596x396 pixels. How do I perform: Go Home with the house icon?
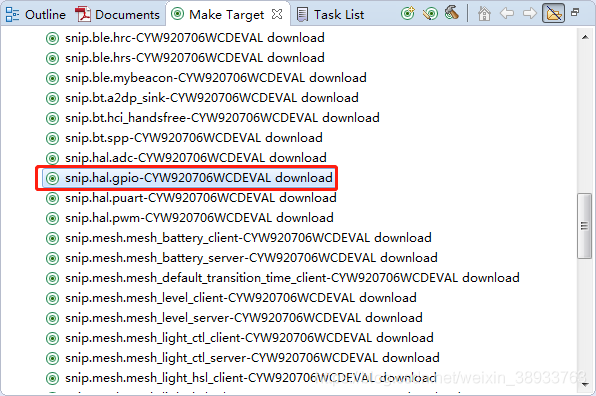pos(484,14)
